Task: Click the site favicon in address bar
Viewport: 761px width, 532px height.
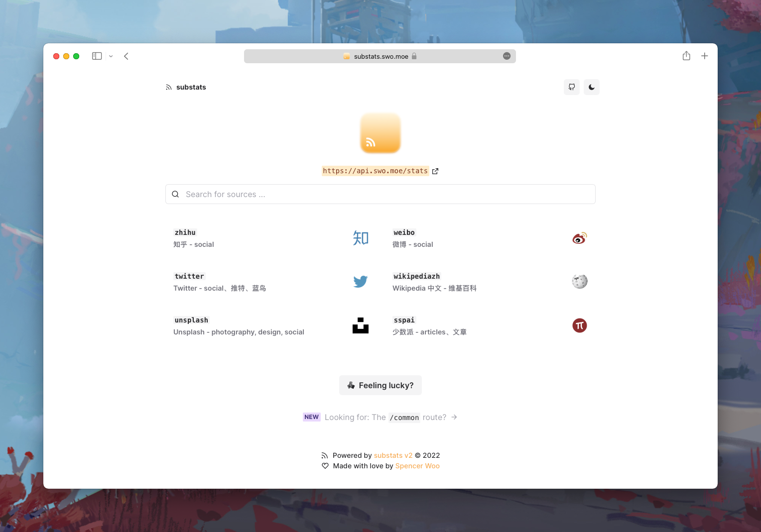Action: pos(347,56)
